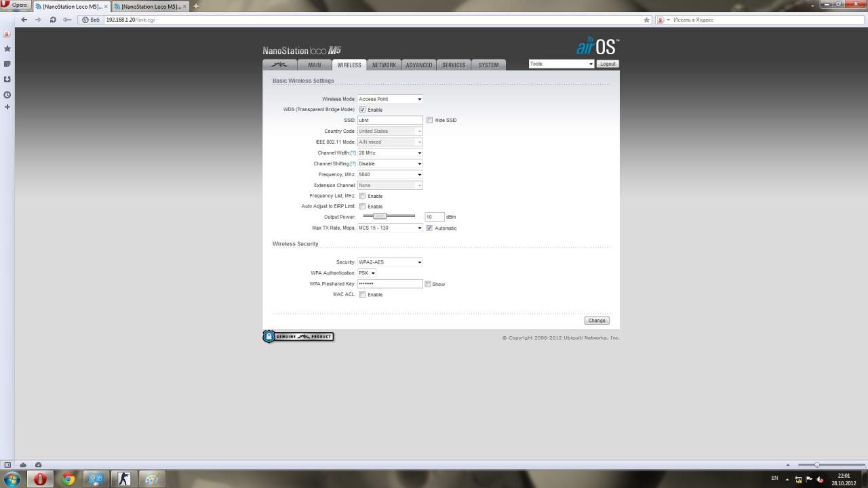The image size is (868, 488).
Task: Open the Tools dropdown
Action: [x=561, y=64]
